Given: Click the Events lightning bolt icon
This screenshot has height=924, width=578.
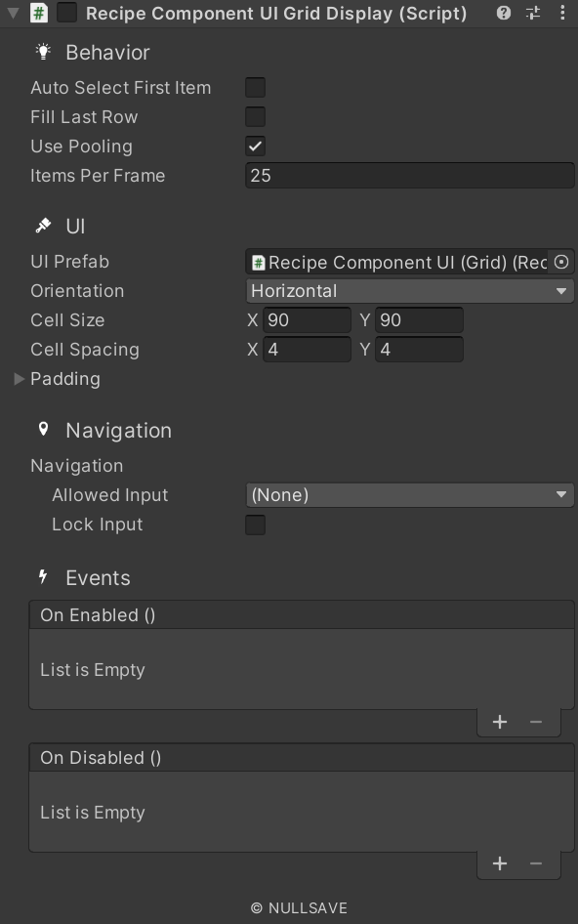Looking at the screenshot, I should pyautogui.click(x=43, y=576).
